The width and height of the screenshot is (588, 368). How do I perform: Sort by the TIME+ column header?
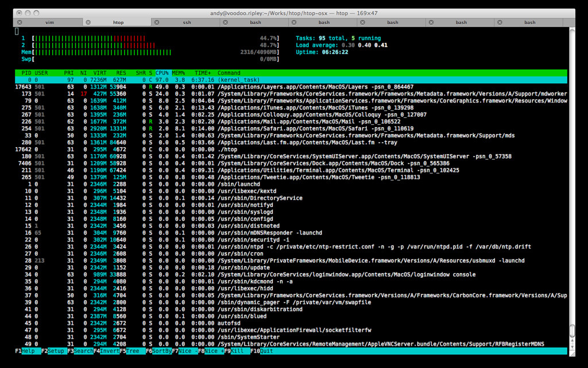(x=203, y=73)
